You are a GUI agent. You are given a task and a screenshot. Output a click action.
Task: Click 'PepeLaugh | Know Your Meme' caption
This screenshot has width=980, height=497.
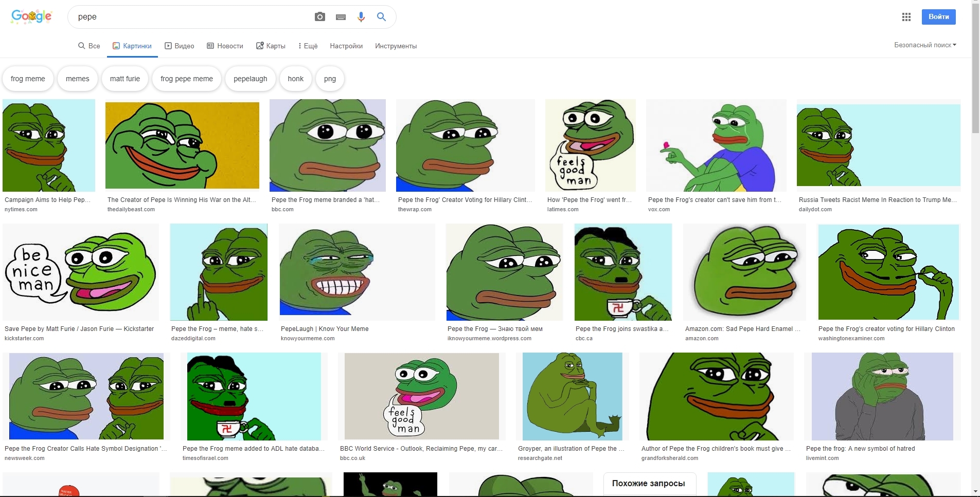tap(325, 329)
